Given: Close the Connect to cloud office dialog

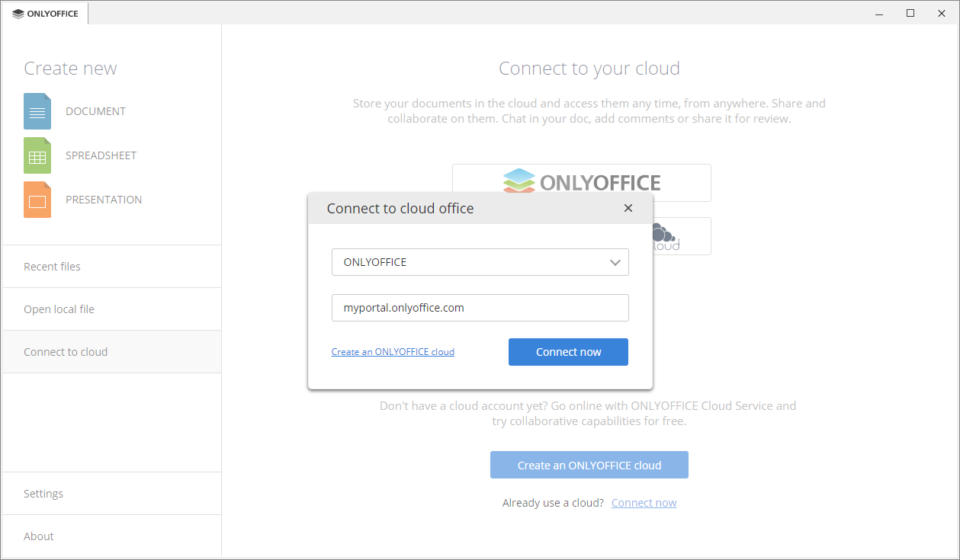Looking at the screenshot, I should click(x=628, y=208).
